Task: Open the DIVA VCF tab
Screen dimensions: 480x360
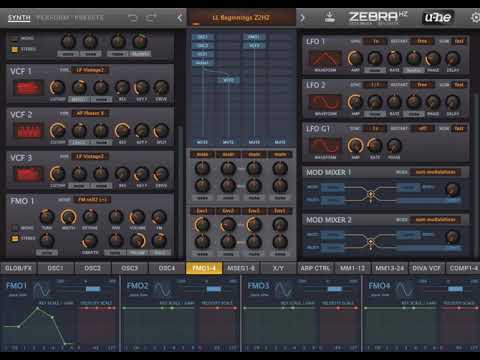Action: (x=426, y=268)
